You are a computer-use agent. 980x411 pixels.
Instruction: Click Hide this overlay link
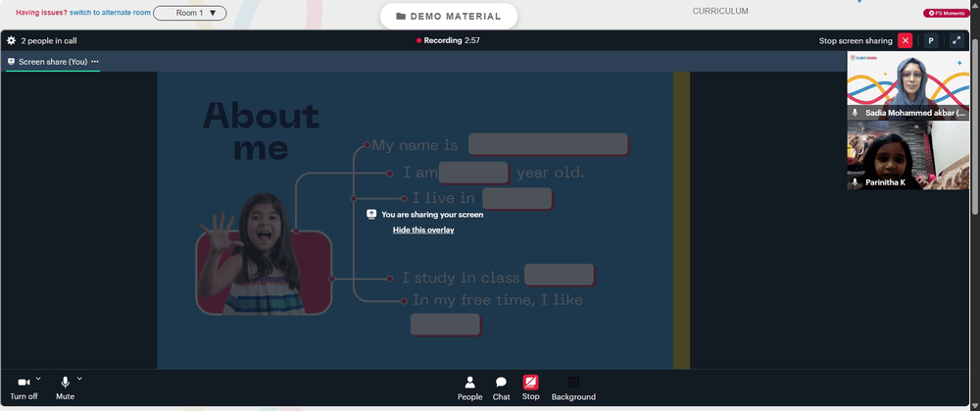click(x=423, y=231)
